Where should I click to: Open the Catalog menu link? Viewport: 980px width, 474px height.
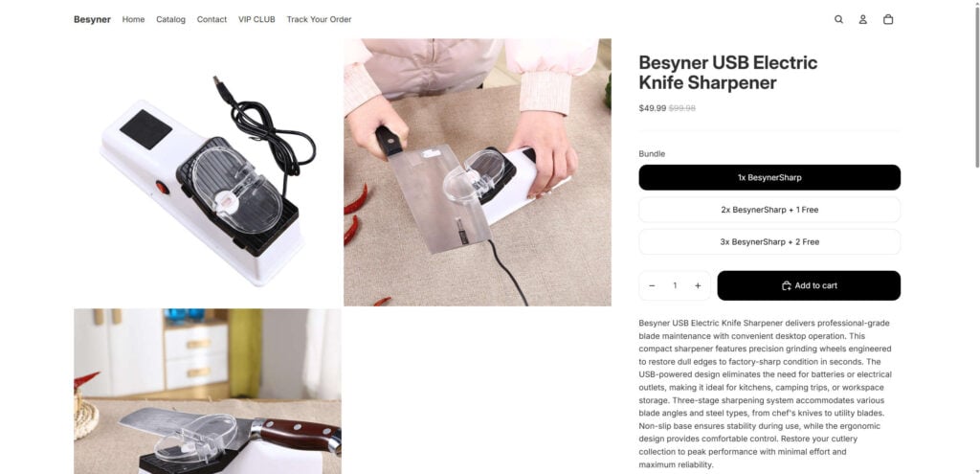[170, 19]
